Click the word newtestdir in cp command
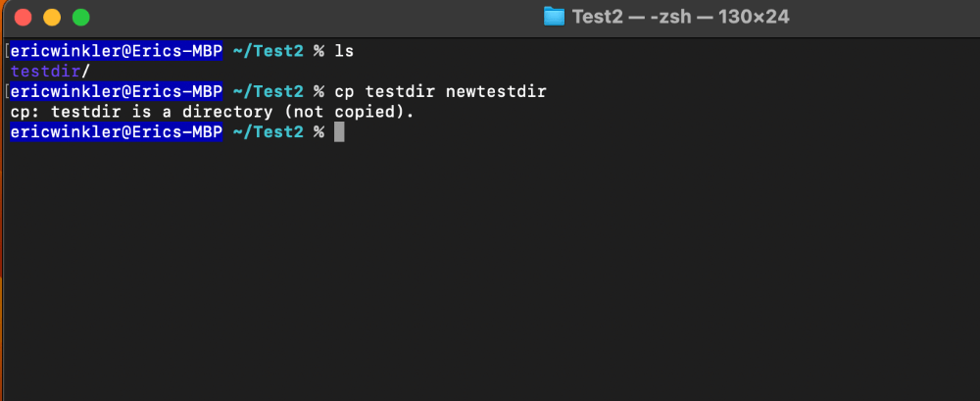This screenshot has width=980, height=401. coord(496,92)
